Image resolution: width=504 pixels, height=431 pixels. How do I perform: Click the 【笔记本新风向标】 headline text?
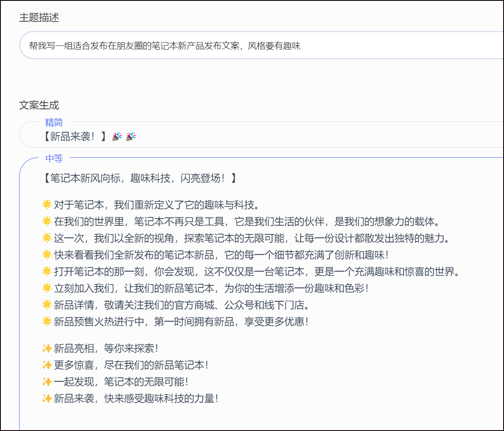[x=140, y=178]
